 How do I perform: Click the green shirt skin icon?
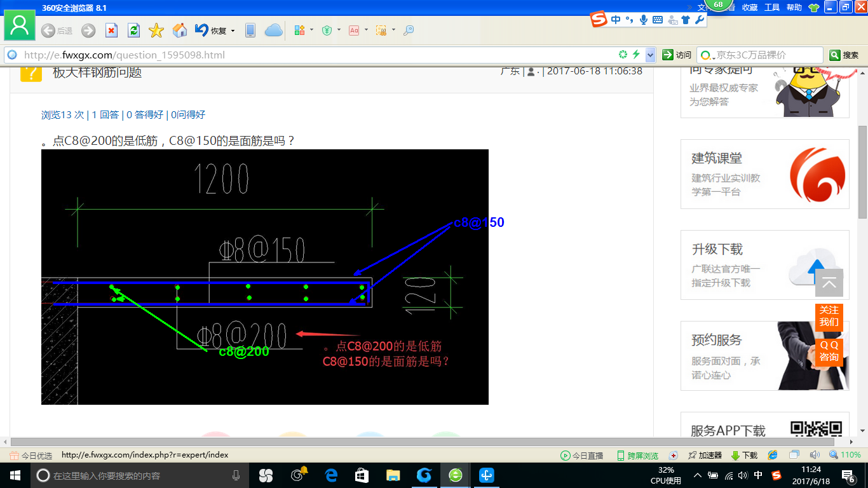tap(814, 8)
